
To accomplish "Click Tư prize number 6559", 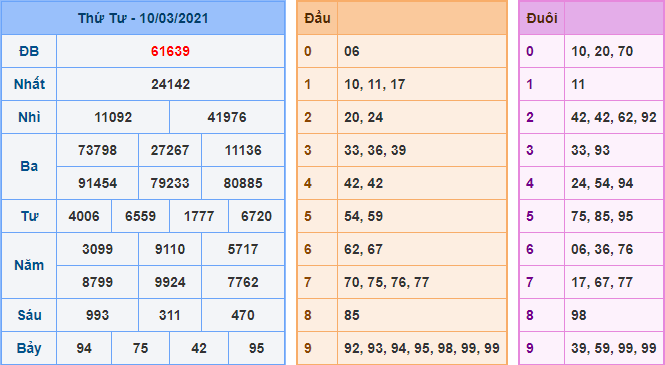I will (x=140, y=217).
